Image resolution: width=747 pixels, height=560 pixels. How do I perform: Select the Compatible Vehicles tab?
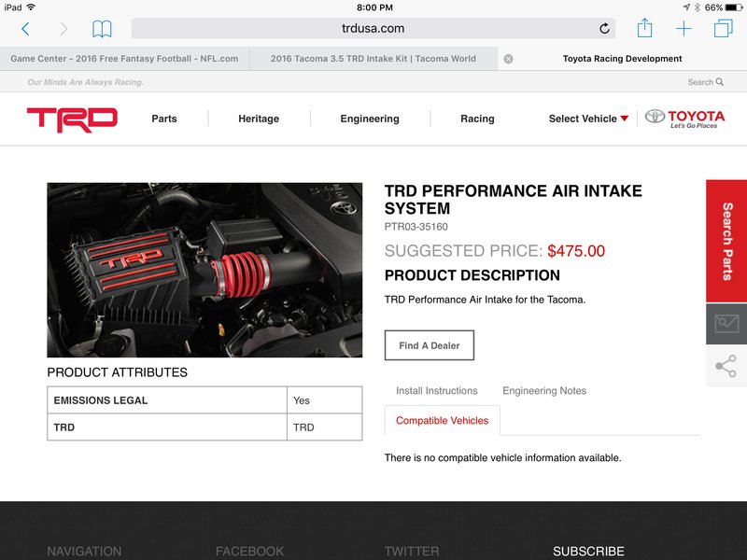pyautogui.click(x=442, y=421)
